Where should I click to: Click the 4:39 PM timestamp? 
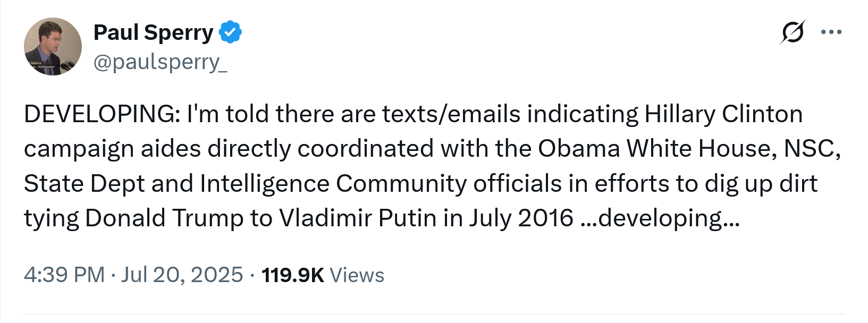64,275
